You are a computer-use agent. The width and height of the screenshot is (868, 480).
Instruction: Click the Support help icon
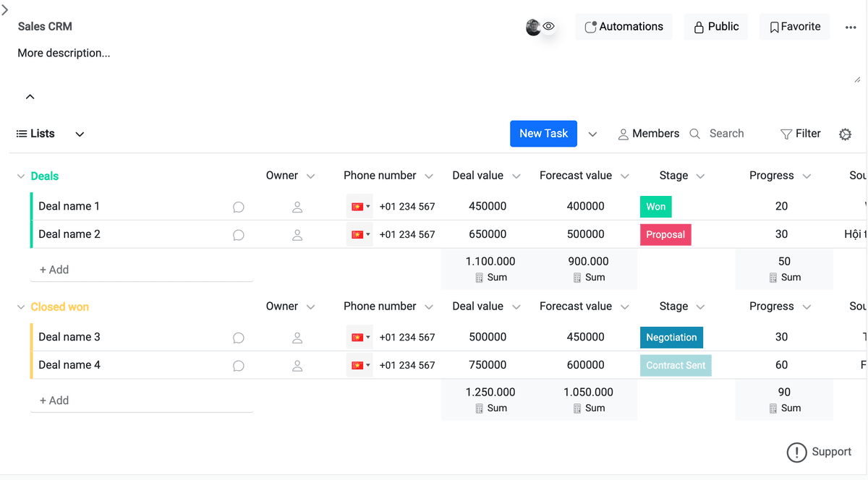click(x=796, y=453)
